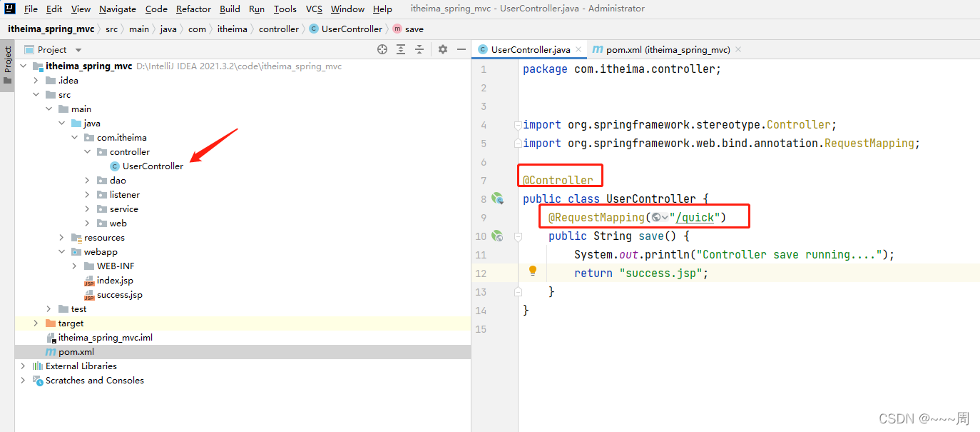
Task: Click the Collapse All icon in Project panel
Action: point(419,49)
